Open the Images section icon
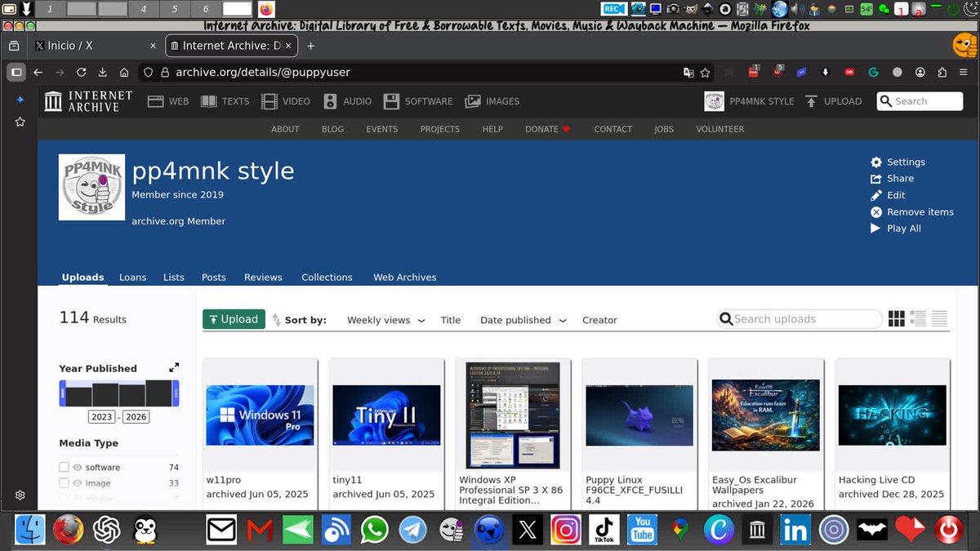 click(473, 101)
